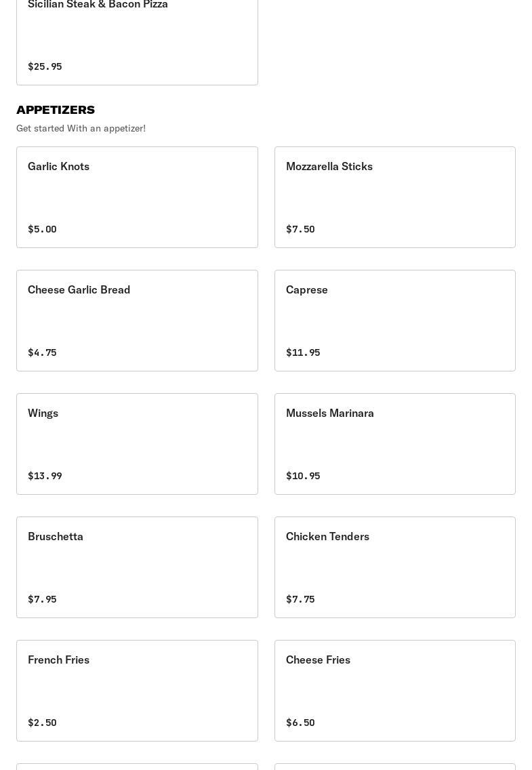The width and height of the screenshot is (532, 770).
Task: Click the "Get started With an appetizer!" text
Action: tap(81, 128)
